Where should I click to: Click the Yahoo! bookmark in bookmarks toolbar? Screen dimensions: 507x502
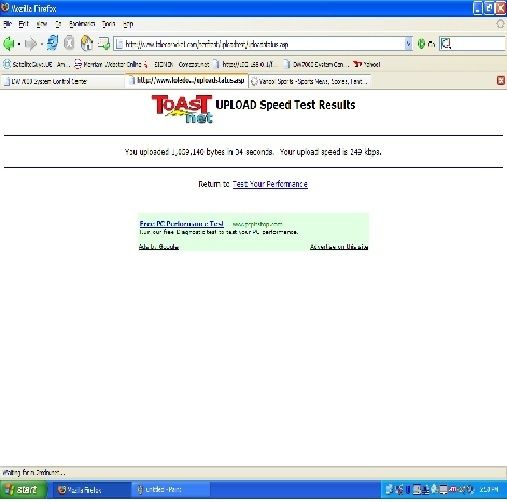click(x=367, y=64)
